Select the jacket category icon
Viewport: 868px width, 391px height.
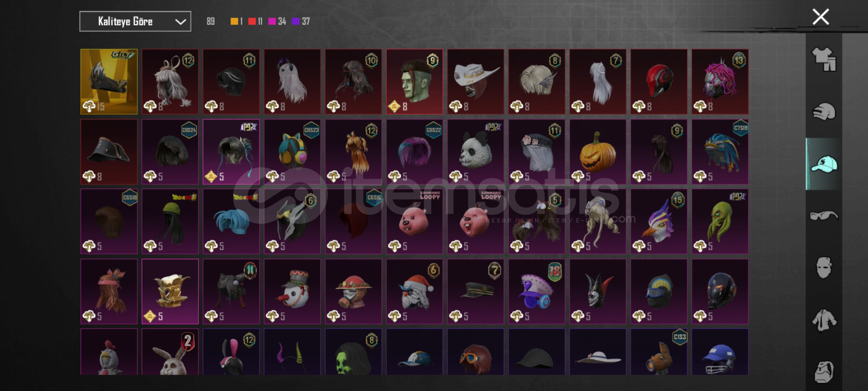[824, 320]
